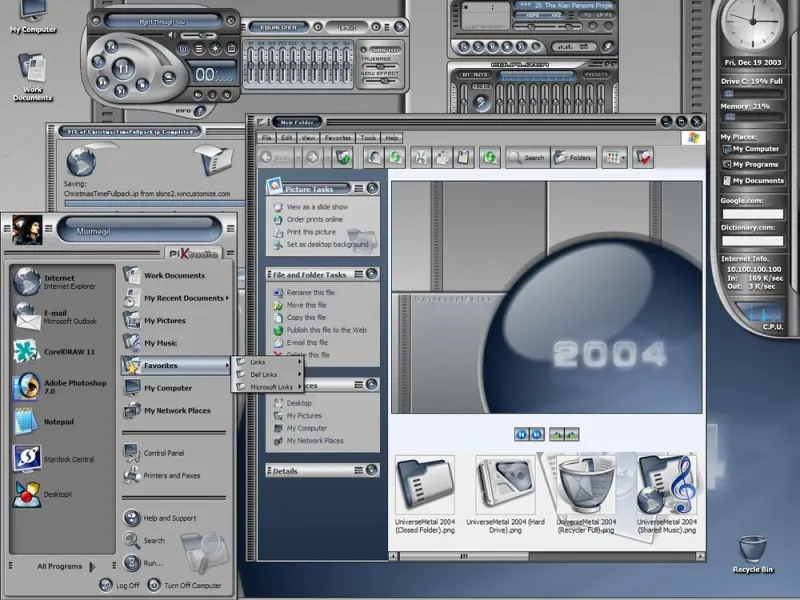Collapse the Picture Tasks panel
Viewport: 800px width, 600px height.
pyautogui.click(x=372, y=187)
